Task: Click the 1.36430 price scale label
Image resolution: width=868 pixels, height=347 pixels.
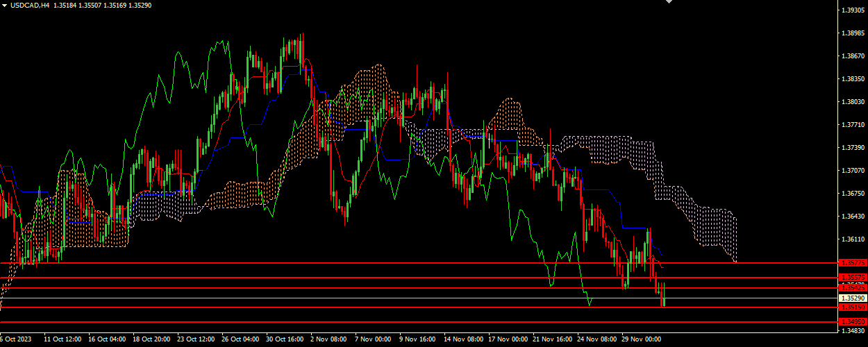Action: (x=852, y=217)
